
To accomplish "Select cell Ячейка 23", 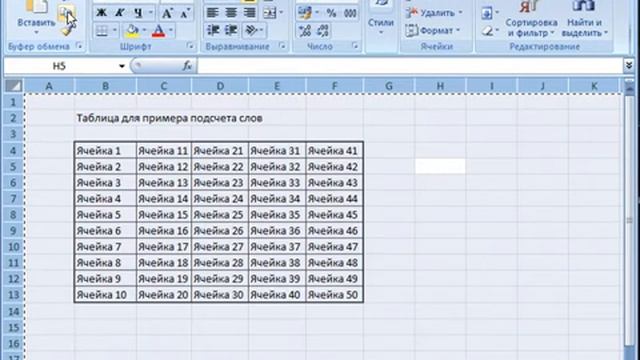I will pyautogui.click(x=220, y=182).
